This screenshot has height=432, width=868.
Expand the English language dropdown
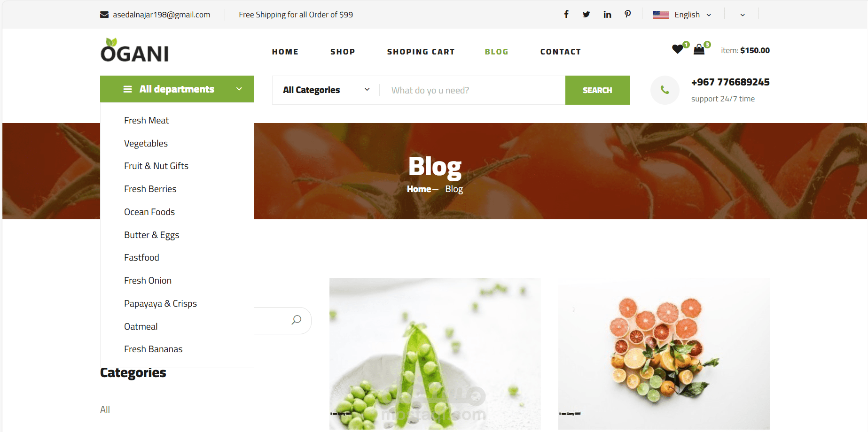682,15
